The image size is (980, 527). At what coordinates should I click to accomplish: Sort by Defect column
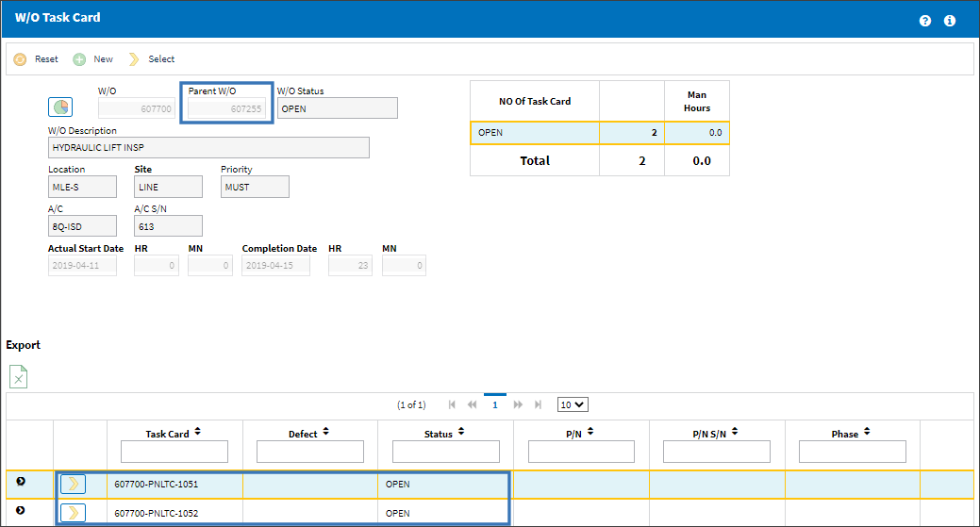pos(325,432)
